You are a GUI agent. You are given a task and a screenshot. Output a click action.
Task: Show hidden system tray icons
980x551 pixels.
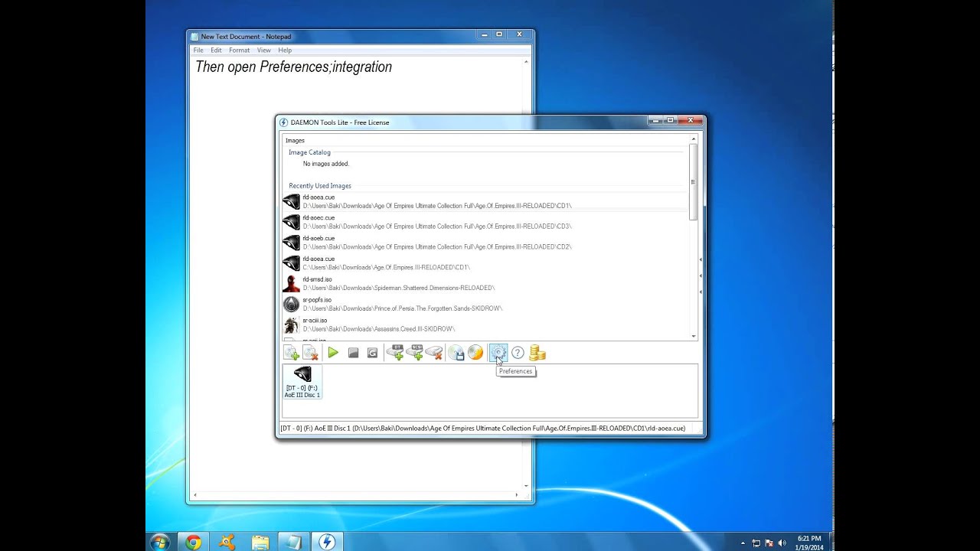tap(743, 543)
